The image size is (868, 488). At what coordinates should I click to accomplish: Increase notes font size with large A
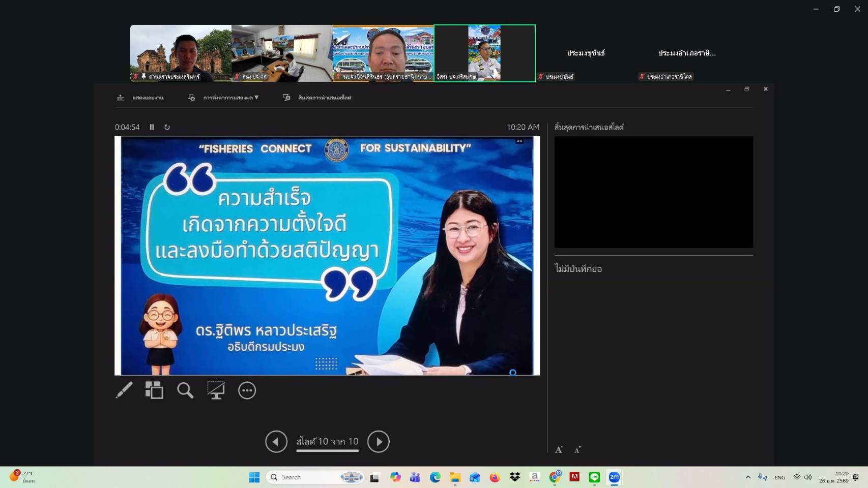point(559,449)
